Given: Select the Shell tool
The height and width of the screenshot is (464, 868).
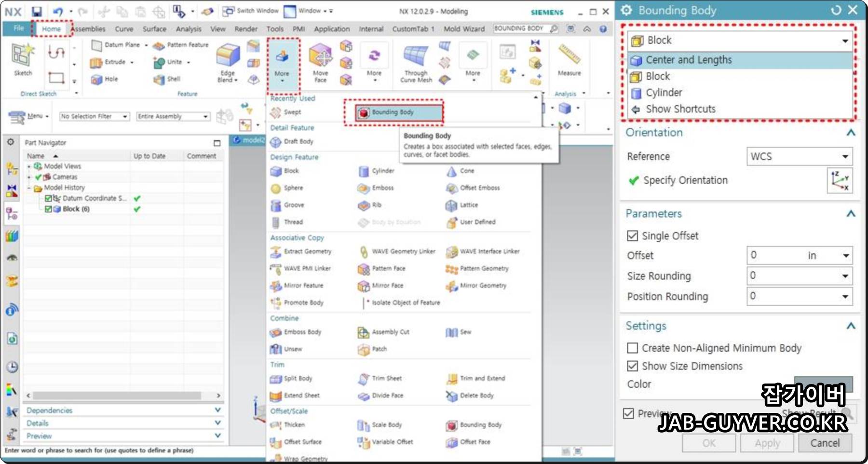Looking at the screenshot, I should tap(167, 79).
